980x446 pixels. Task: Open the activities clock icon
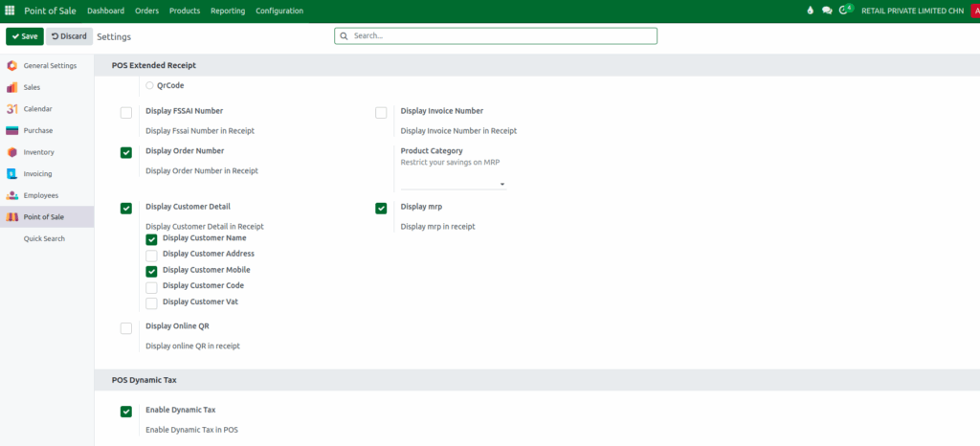[843, 10]
